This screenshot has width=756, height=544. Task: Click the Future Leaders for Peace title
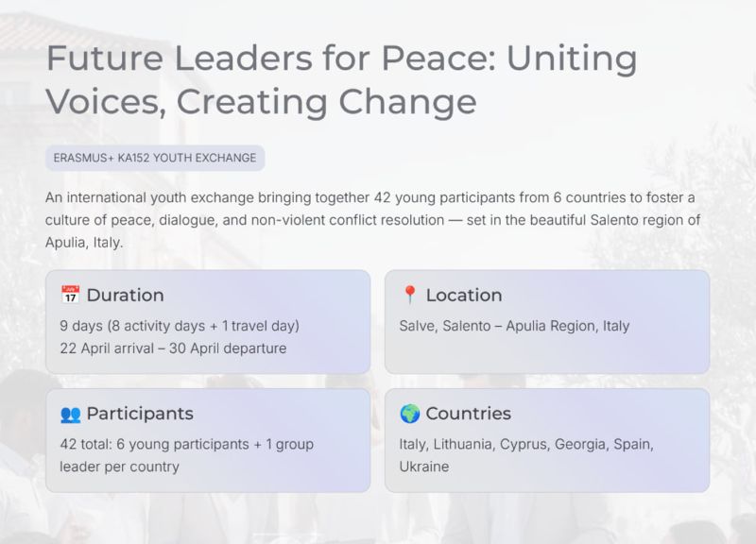(x=340, y=59)
